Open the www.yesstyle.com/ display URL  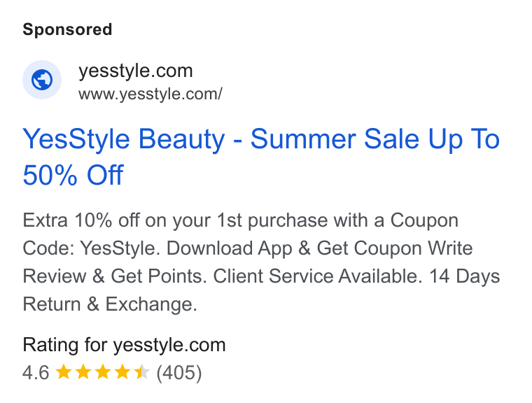150,94
